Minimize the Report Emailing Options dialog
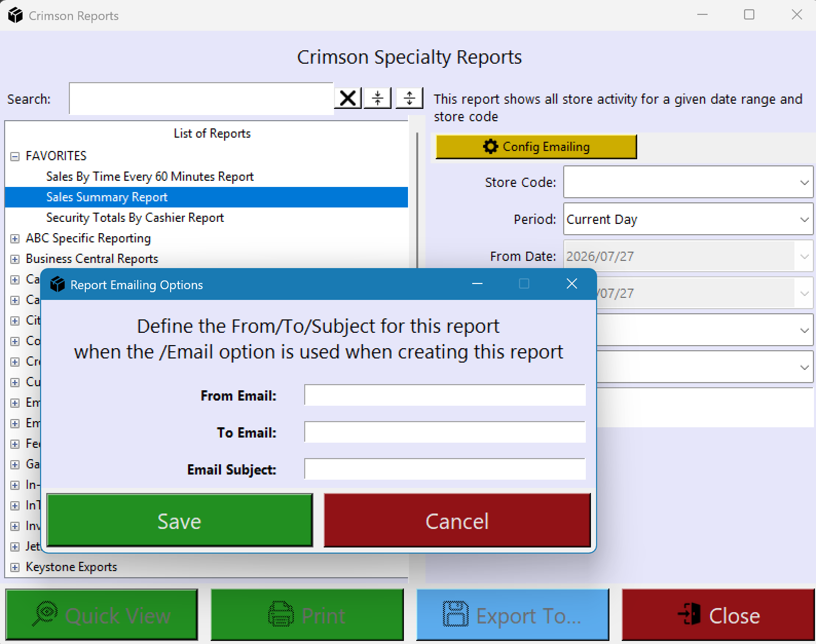The width and height of the screenshot is (816, 644). [477, 283]
